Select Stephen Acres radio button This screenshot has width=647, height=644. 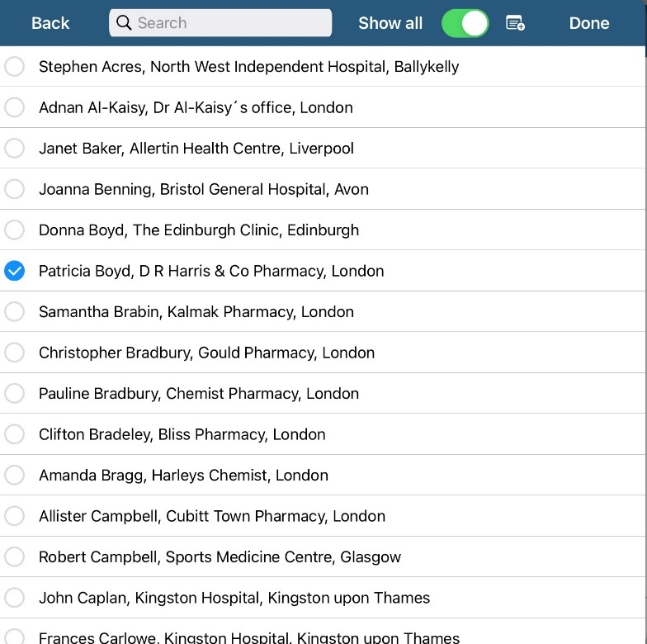coord(15,67)
